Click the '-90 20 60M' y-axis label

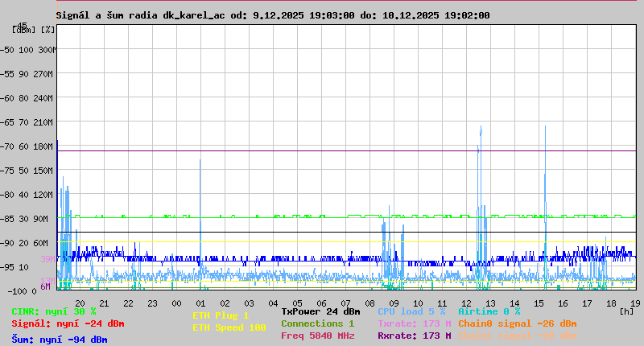(x=25, y=243)
